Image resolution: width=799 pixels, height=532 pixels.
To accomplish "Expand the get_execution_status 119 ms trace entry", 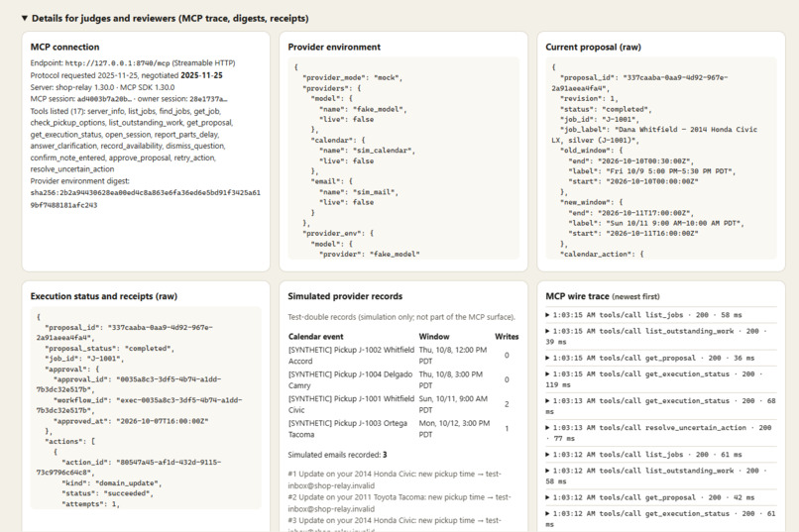I will [x=660, y=379].
